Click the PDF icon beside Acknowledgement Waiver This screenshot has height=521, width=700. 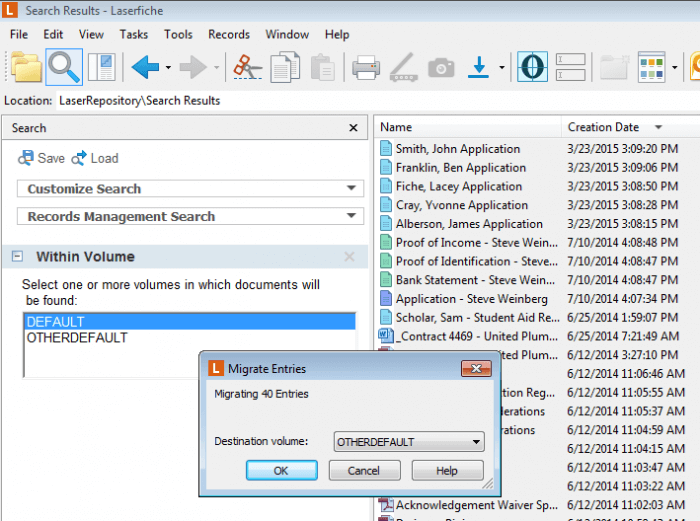[385, 504]
